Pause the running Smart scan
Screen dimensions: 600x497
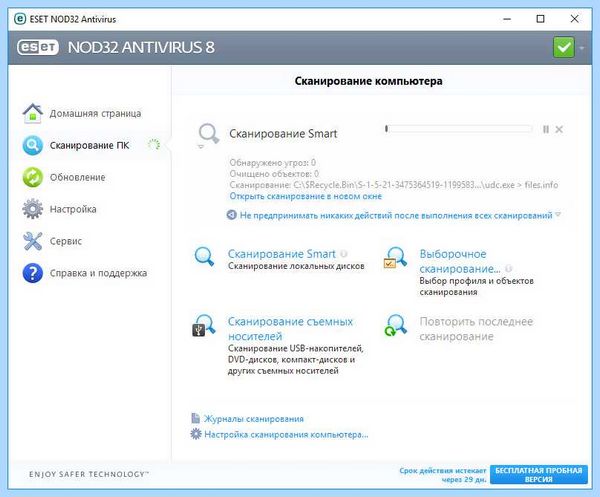(x=546, y=129)
